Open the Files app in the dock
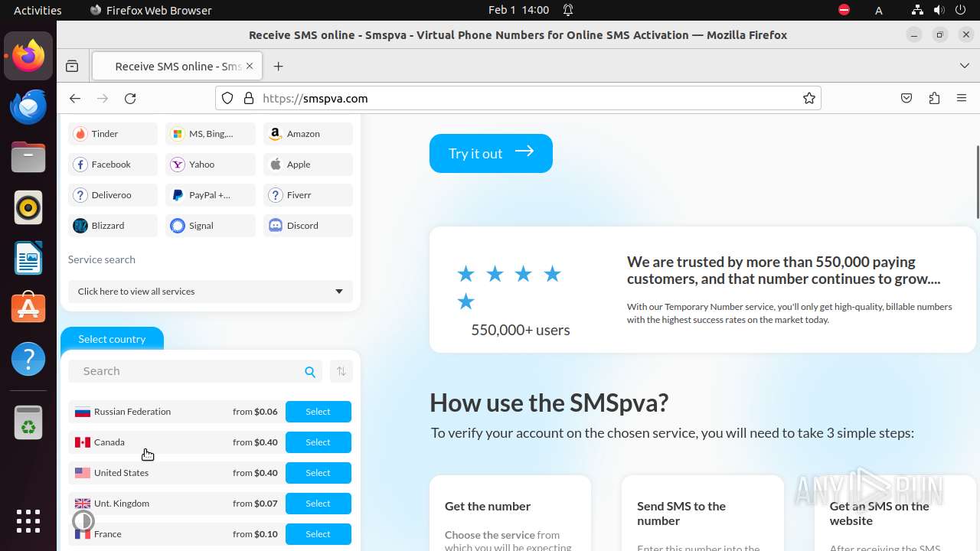The height and width of the screenshot is (551, 980). pyautogui.click(x=28, y=157)
